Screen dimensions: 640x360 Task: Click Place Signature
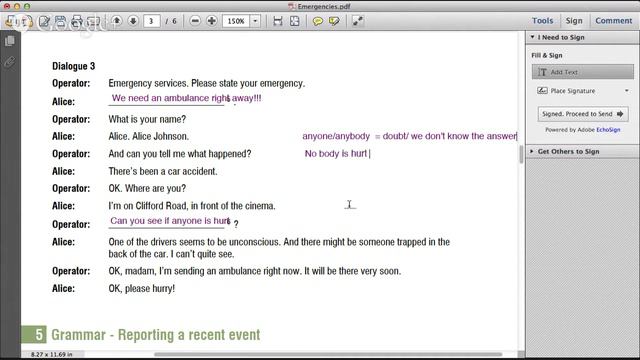573,91
